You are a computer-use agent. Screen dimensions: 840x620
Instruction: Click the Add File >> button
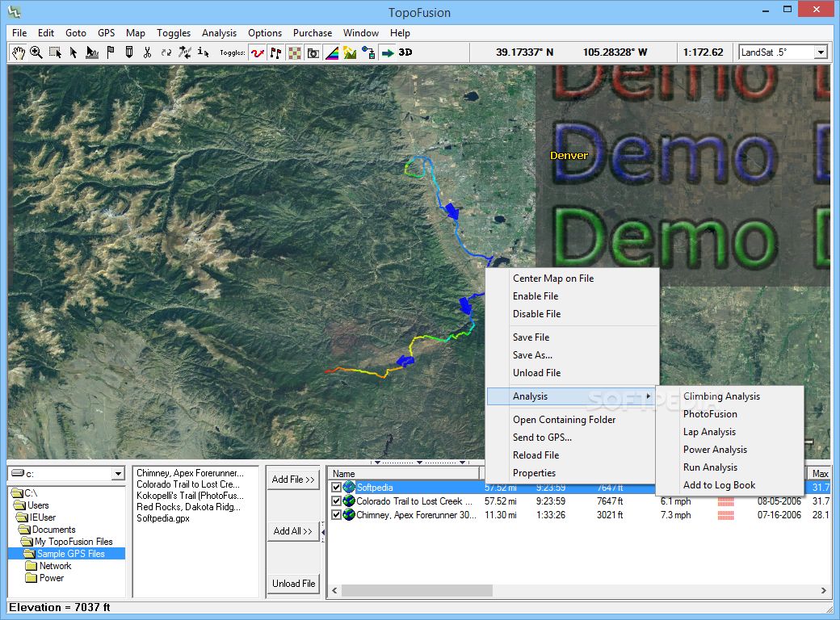tap(293, 480)
